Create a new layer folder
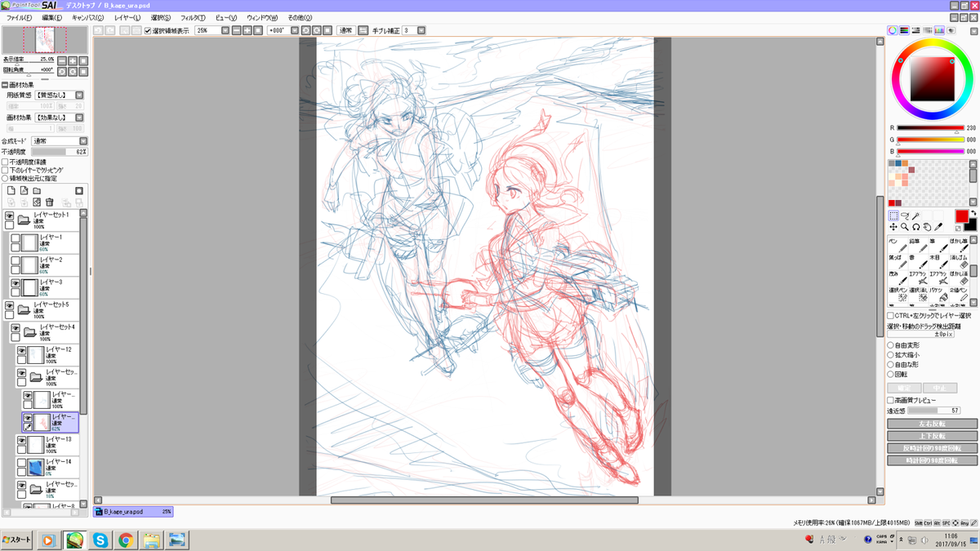 pos(37,190)
